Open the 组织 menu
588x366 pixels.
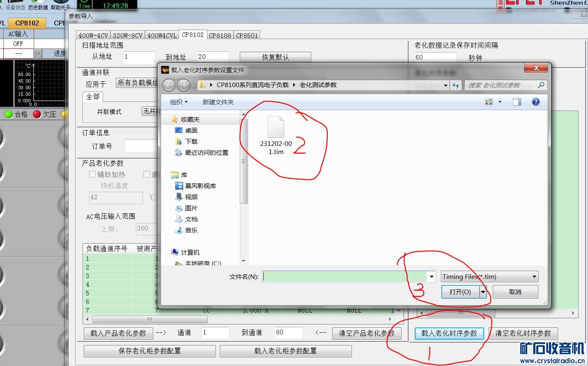179,102
